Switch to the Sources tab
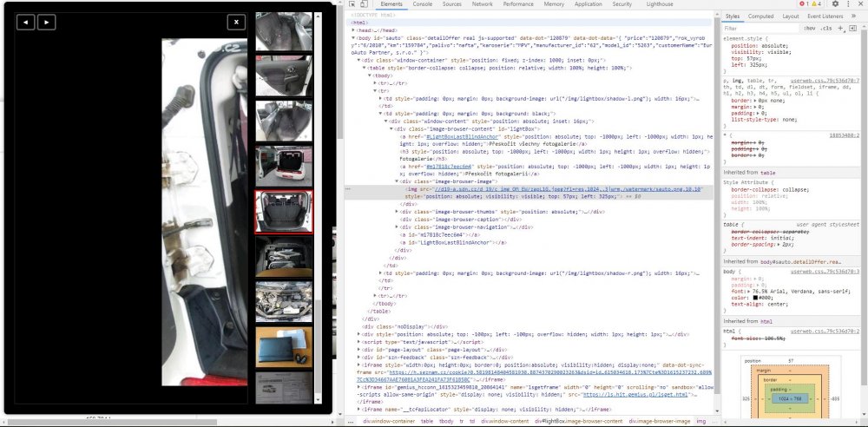This screenshot has height=427, width=868. pyautogui.click(x=451, y=3)
